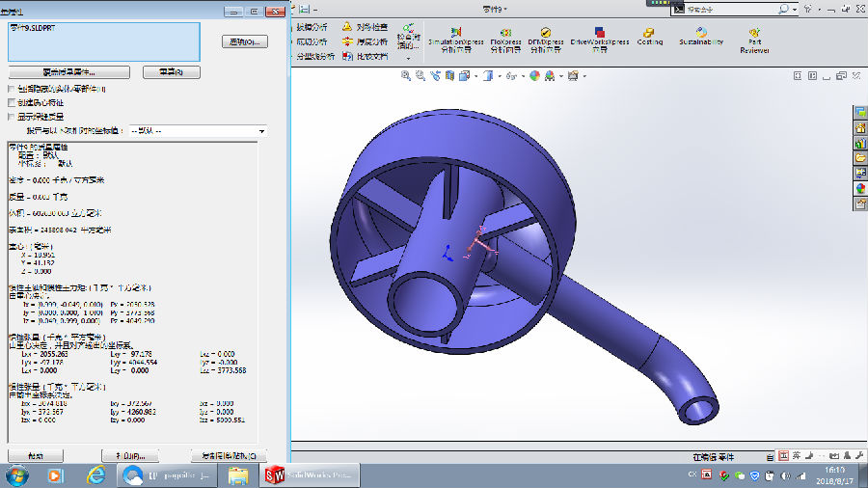The height and width of the screenshot is (488, 868).
Task: Open Internet Explorer from the taskbar
Action: 95,475
